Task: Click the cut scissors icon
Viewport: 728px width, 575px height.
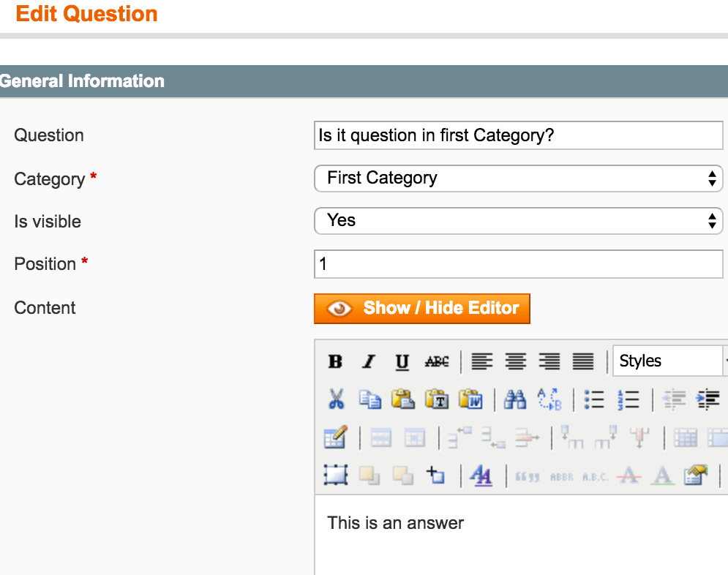Action: [x=336, y=399]
